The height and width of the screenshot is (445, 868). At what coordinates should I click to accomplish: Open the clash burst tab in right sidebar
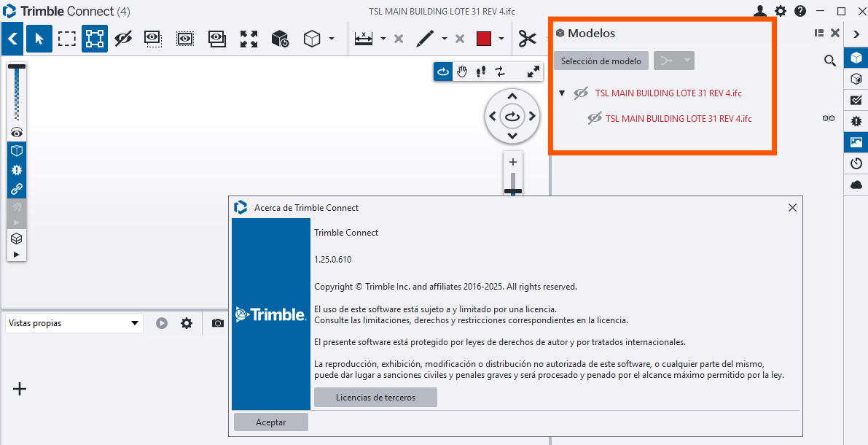click(856, 121)
